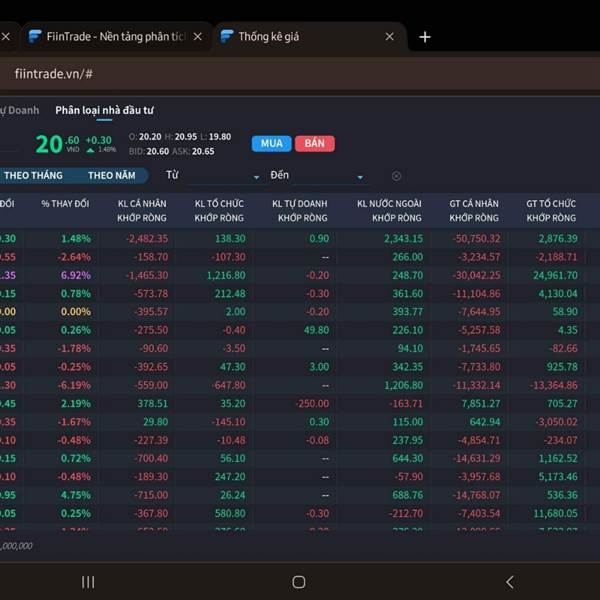
Task: Tap the Android home button icon
Action: pos(298,581)
